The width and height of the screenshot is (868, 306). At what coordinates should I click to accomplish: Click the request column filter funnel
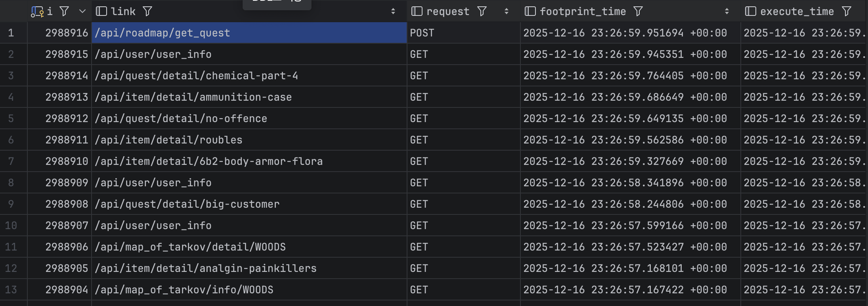(x=482, y=11)
